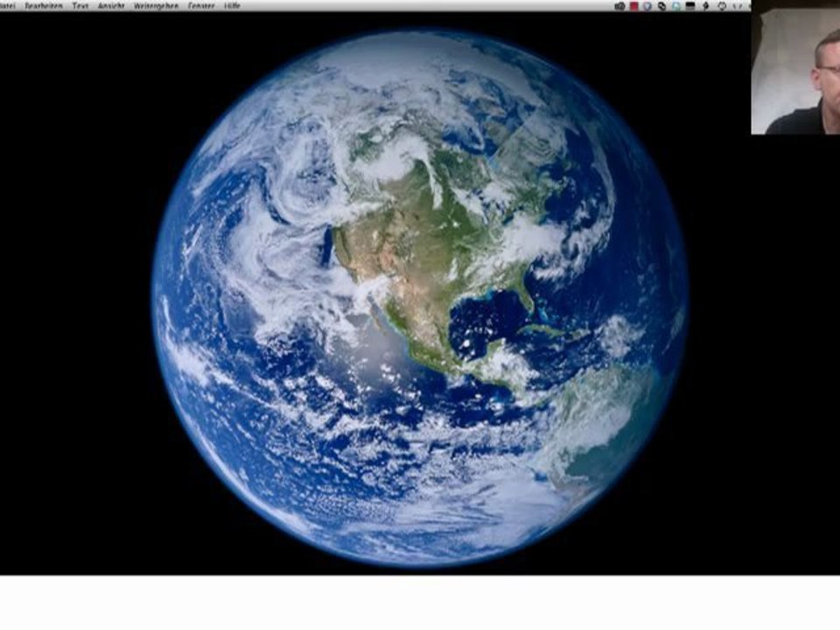This screenshot has width=840, height=630.
Task: Click the red square status icon
Action: click(634, 6)
